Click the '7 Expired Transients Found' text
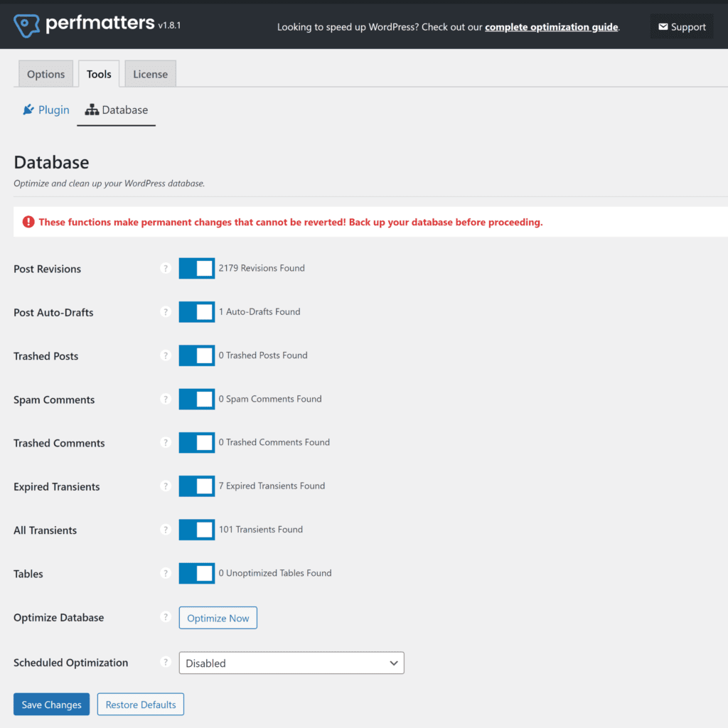 272,486
